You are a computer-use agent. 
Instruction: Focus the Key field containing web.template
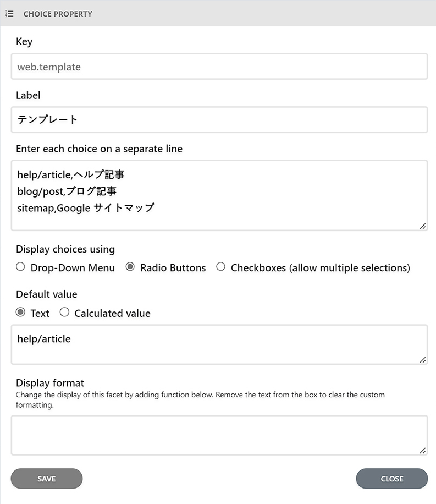(219, 67)
